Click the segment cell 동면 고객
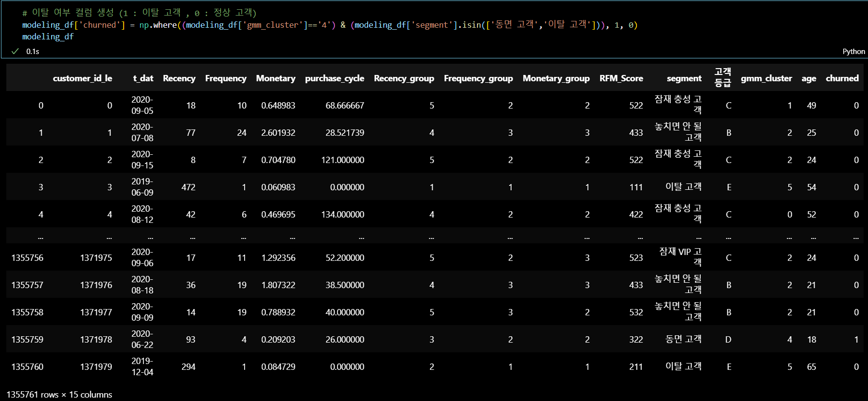Screen dimensions: 868x401 coord(683,339)
